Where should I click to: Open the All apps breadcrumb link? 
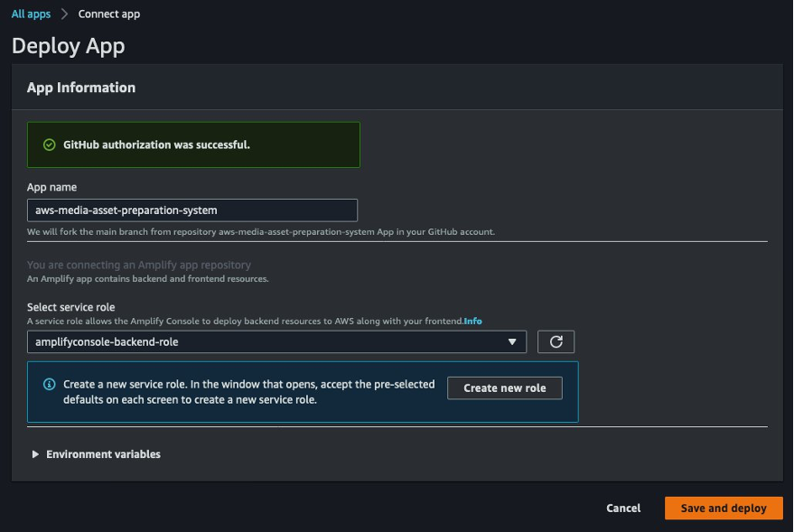(30, 14)
